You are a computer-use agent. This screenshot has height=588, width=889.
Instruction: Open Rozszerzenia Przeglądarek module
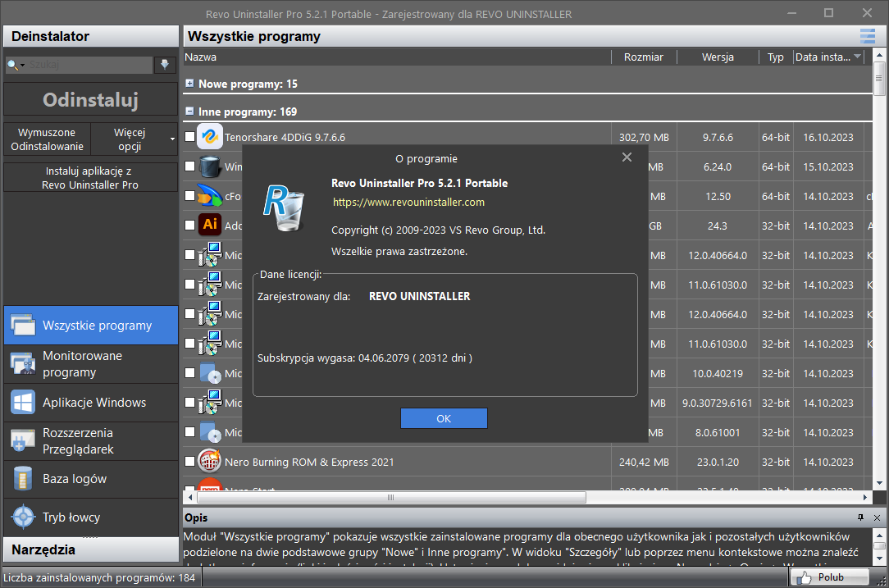91,441
